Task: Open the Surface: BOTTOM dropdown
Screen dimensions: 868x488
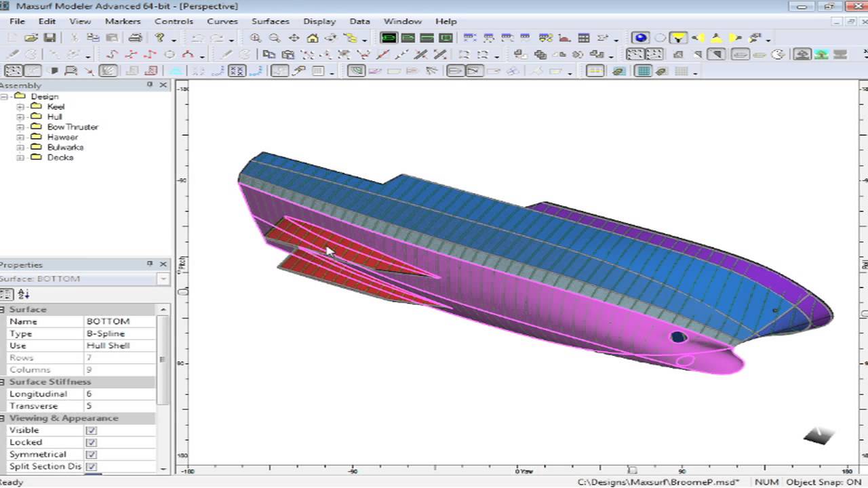Action: [163, 279]
